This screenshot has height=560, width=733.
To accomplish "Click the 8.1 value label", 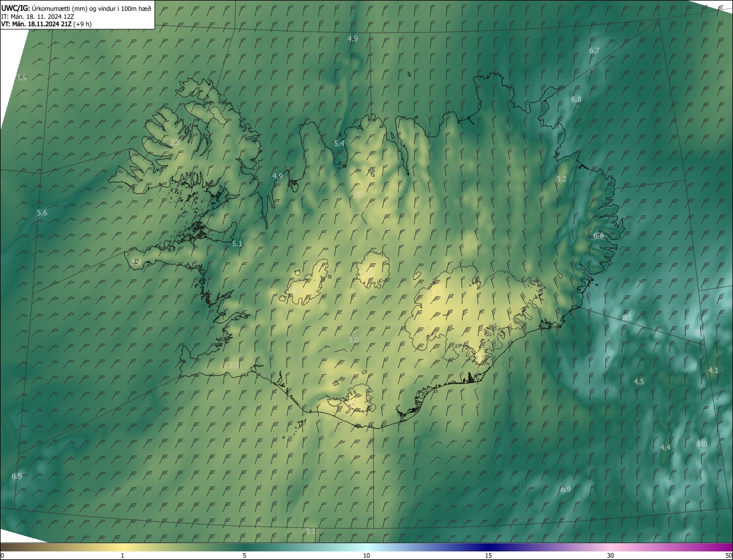I will coord(627,317).
